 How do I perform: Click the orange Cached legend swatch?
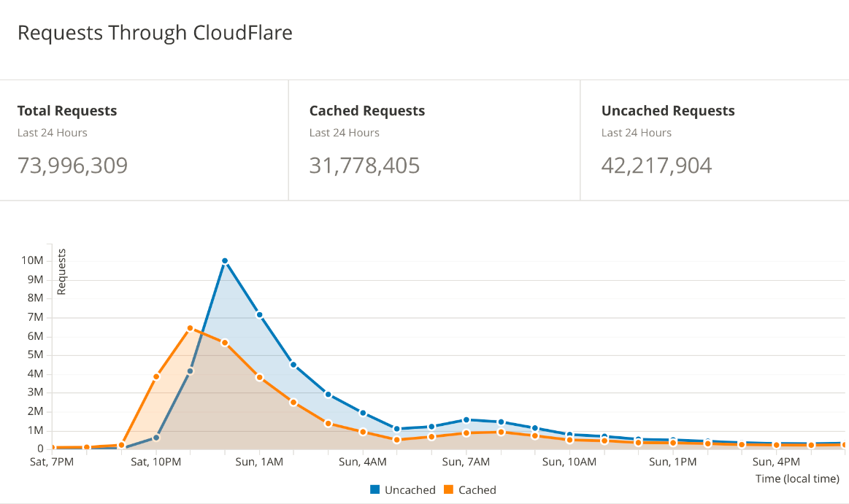tap(448, 489)
